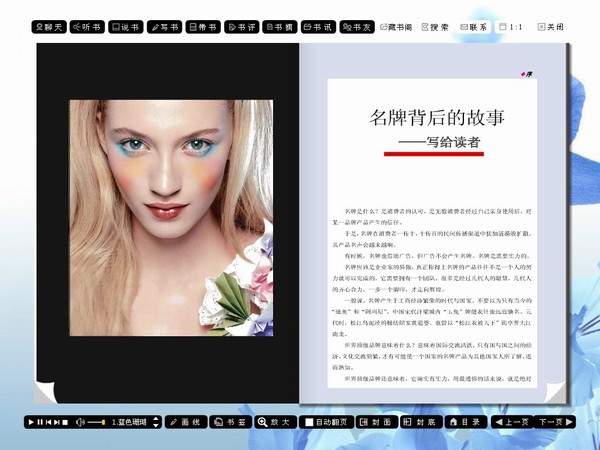The height and width of the screenshot is (450, 600).
Task: Click the 听书 listen-to-book button
Action: click(87, 27)
